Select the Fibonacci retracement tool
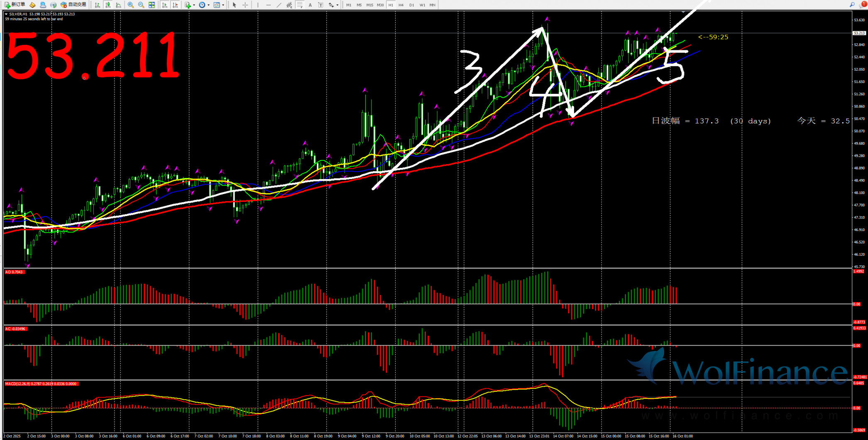Viewport: 868px width, 440px height. pyautogui.click(x=300, y=5)
